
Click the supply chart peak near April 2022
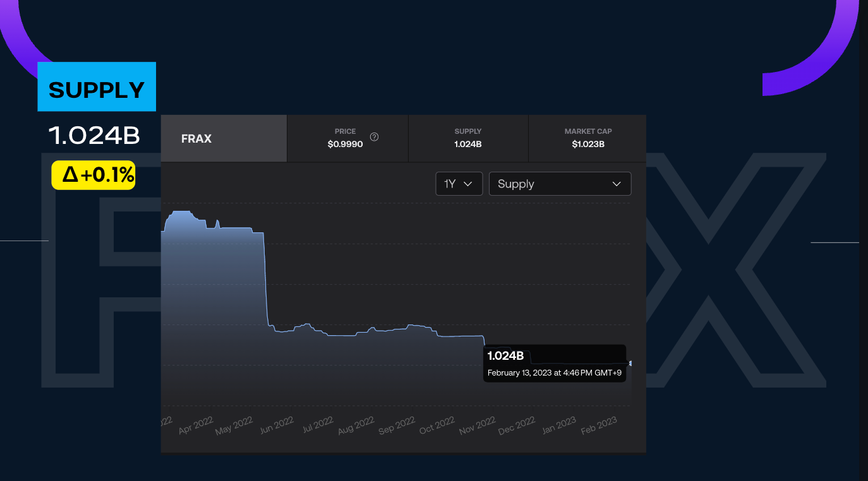(x=181, y=212)
